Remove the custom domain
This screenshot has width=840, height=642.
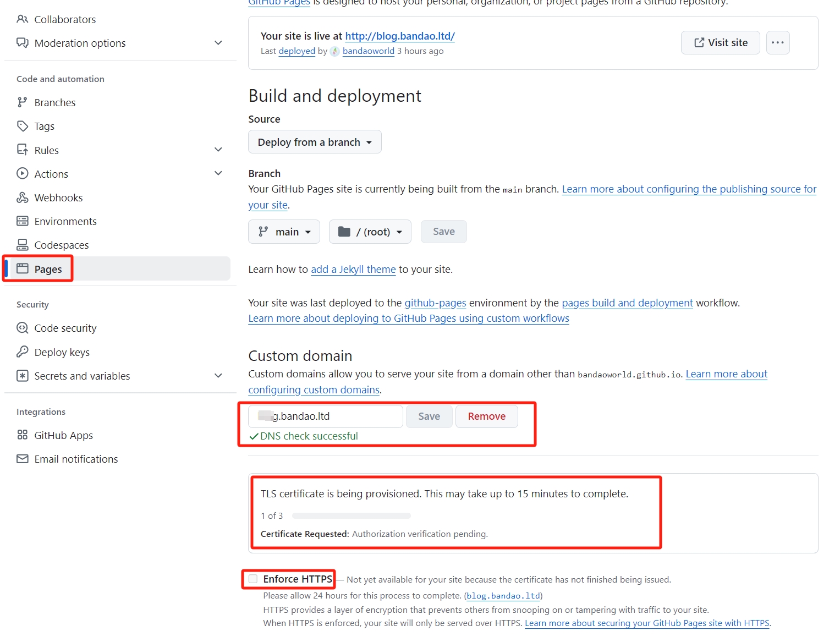486,416
